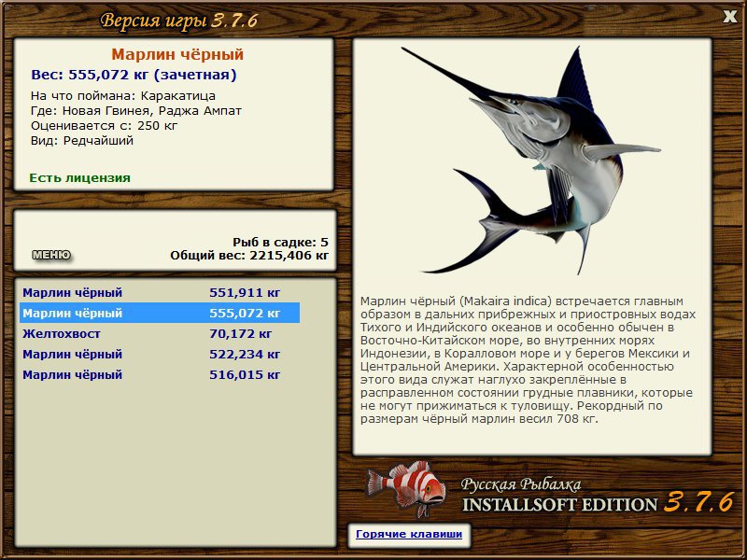The height and width of the screenshot is (560, 747).
Task: Select the highlighted Марлин чёрный 555,072 кг row
Action: point(160,313)
